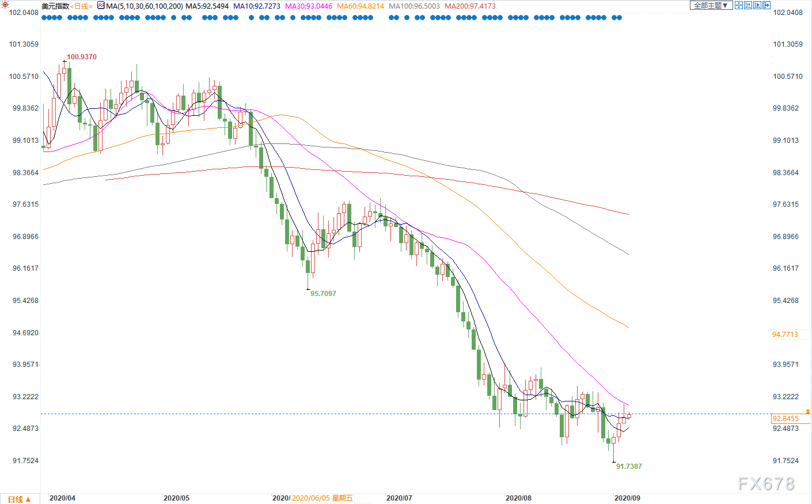Click the jump-to-start chart icon
The height and width of the screenshot is (504, 812).
(748, 5)
